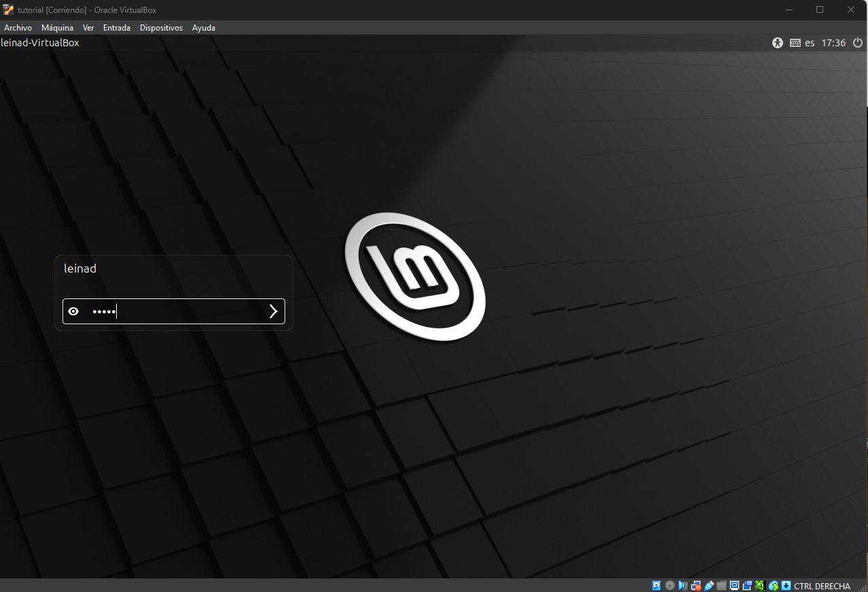
Task: Click the mouse integration status icon
Action: (773, 586)
